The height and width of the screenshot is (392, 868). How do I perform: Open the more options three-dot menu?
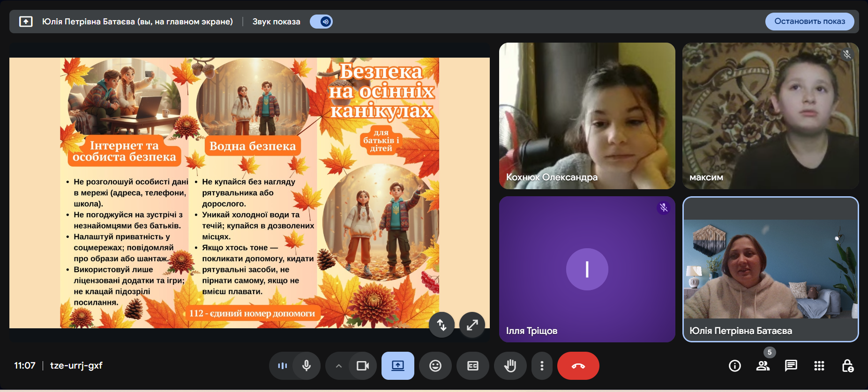point(542,366)
